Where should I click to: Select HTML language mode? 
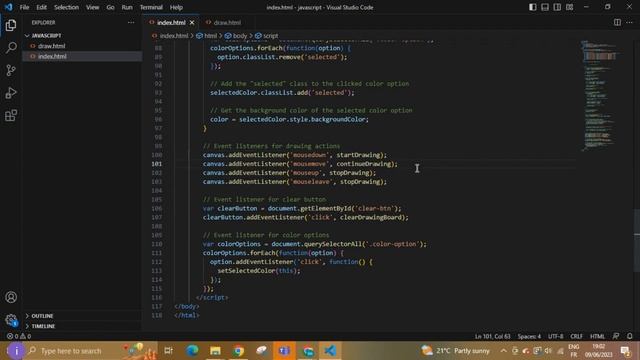pyautogui.click(x=597, y=336)
